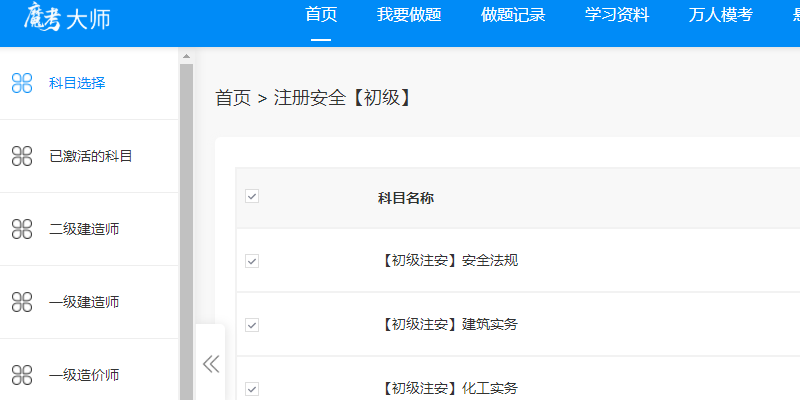
Task: Uncheck the 安全法规 subject checkbox
Action: pyautogui.click(x=252, y=261)
